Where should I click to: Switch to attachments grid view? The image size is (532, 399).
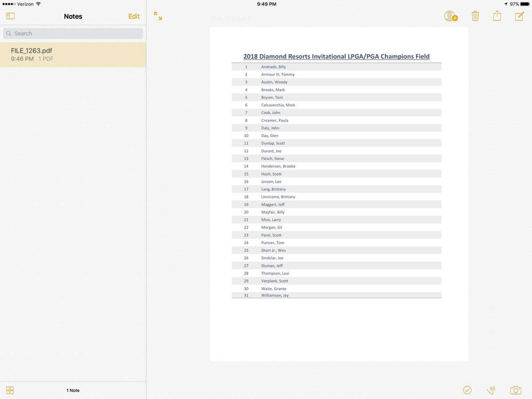(x=10, y=390)
